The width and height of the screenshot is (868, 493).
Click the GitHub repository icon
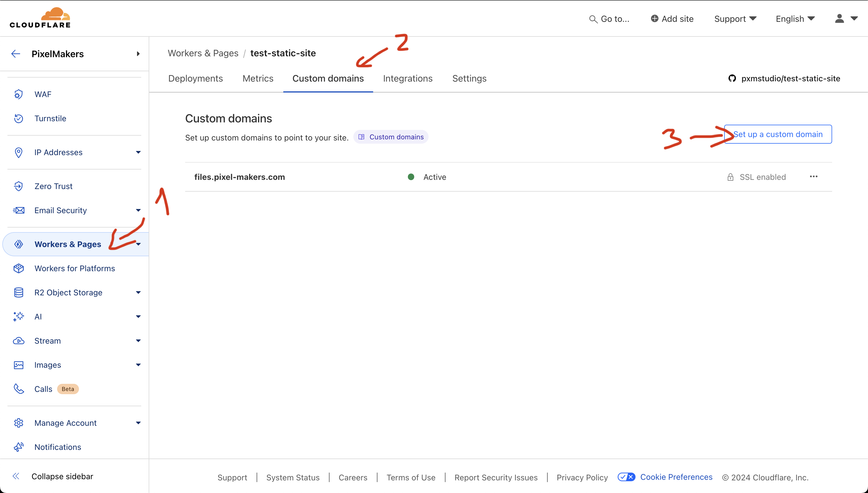[732, 78]
